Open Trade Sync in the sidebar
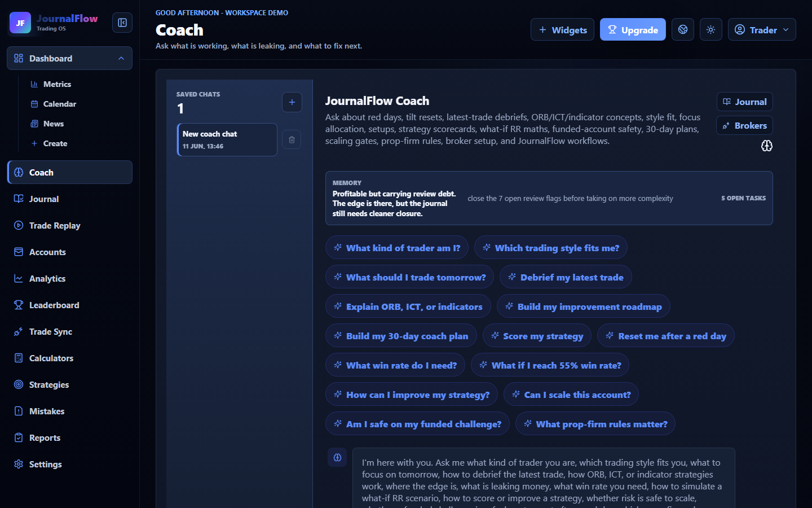The width and height of the screenshot is (812, 508). point(70,331)
